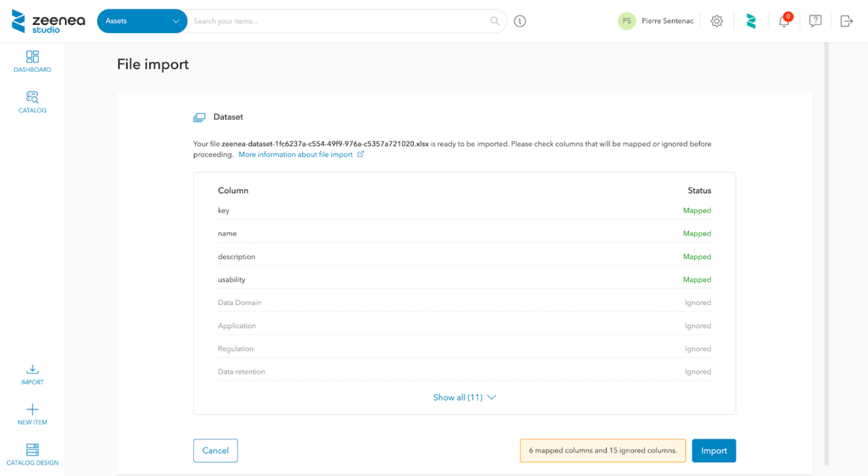Click the Import icon in the sidebar
The image size is (868, 476).
[32, 374]
